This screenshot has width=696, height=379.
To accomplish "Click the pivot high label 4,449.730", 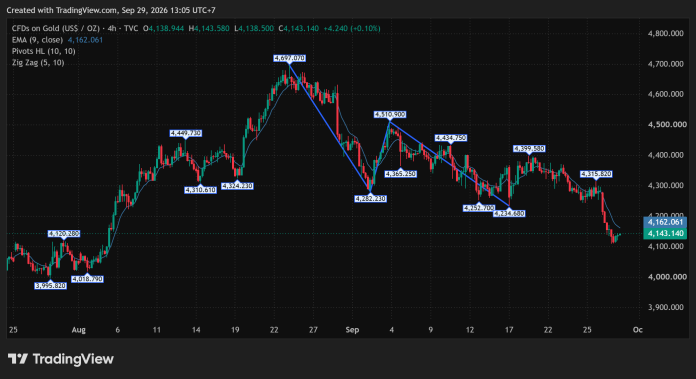I will (186, 133).
